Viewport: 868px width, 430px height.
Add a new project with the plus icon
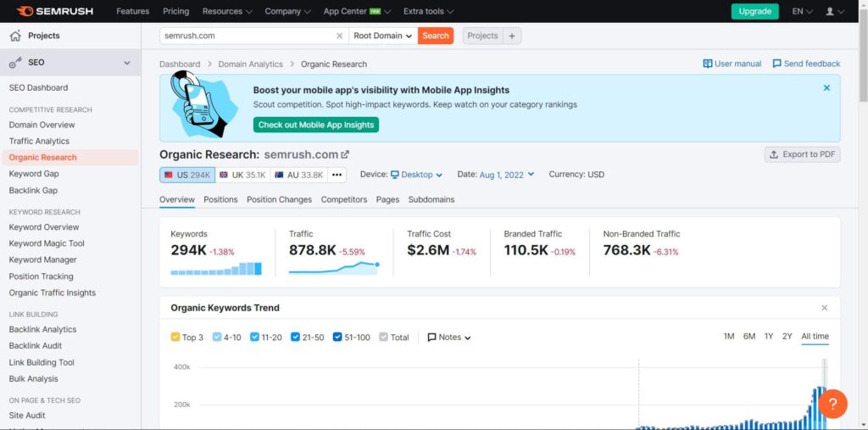coord(511,36)
